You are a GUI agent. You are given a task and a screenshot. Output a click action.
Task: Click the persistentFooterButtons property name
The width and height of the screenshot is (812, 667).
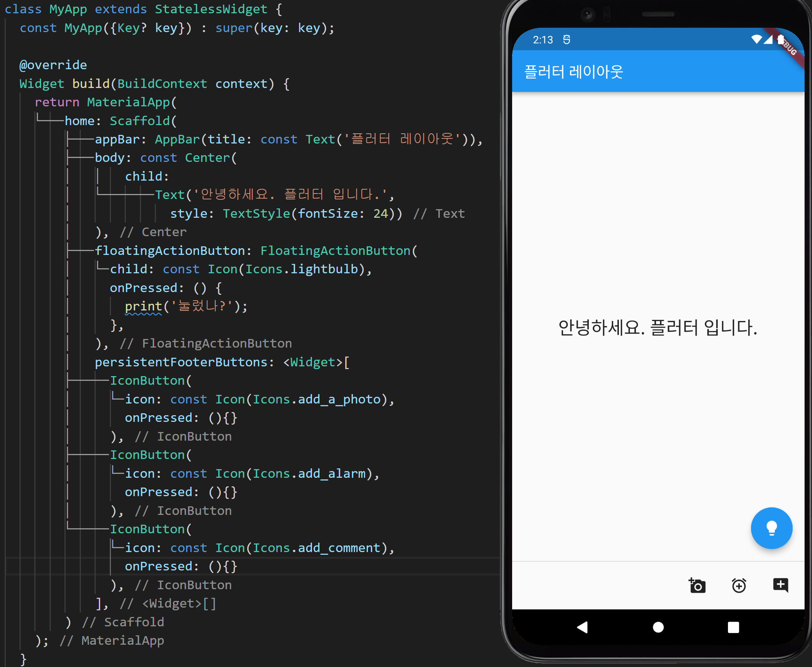pyautogui.click(x=181, y=362)
